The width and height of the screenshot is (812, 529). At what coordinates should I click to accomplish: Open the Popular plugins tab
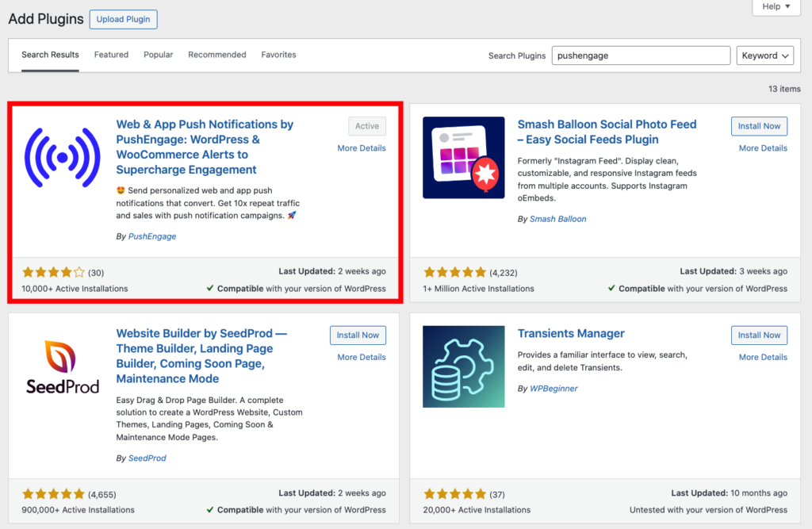coord(158,55)
